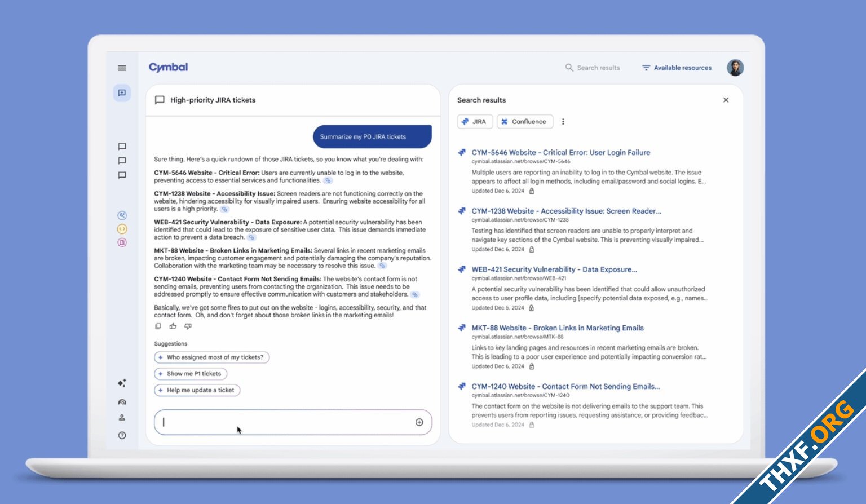The width and height of the screenshot is (866, 504).
Task: Open the blue search agent icon in sidebar
Action: click(x=122, y=215)
